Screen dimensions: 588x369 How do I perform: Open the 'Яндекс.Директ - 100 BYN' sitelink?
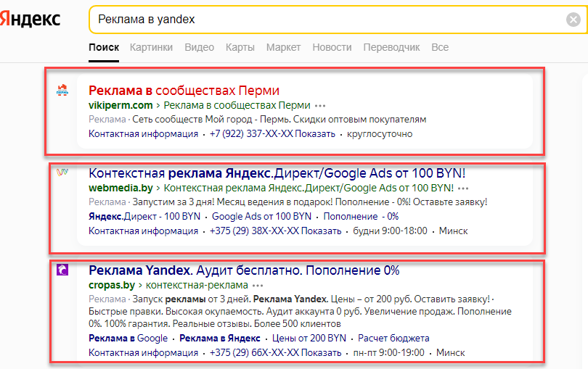tap(144, 216)
